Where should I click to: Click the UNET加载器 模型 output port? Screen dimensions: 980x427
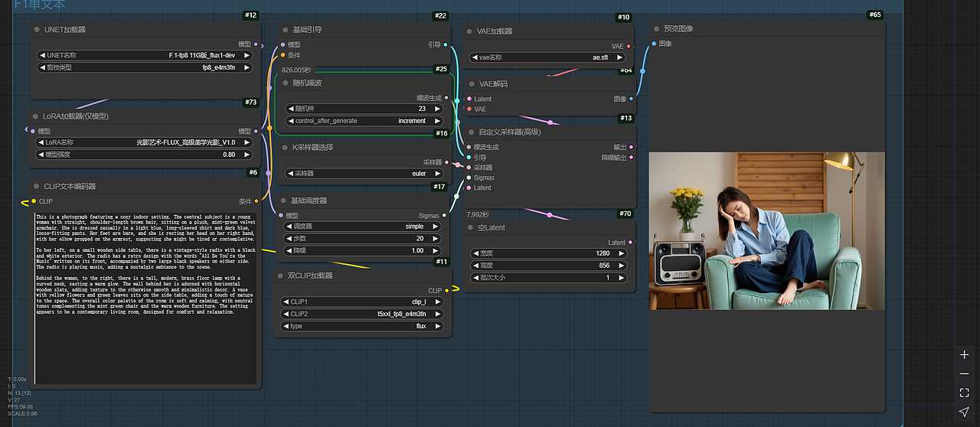pyautogui.click(x=256, y=44)
